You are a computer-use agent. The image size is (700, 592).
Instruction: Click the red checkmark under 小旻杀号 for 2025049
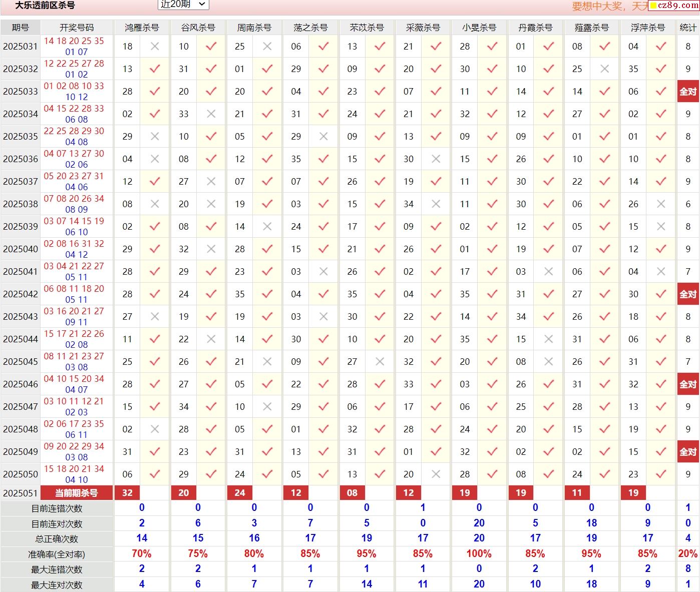(492, 451)
